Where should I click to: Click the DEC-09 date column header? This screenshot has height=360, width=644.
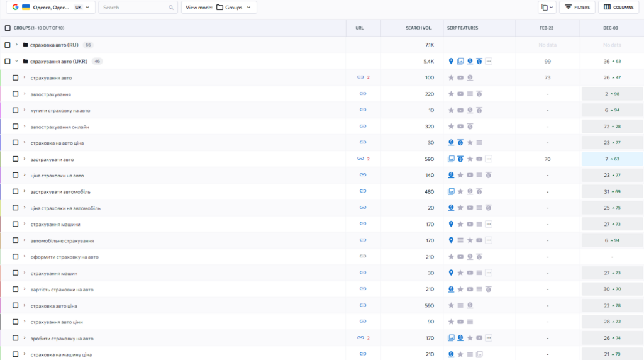point(611,28)
